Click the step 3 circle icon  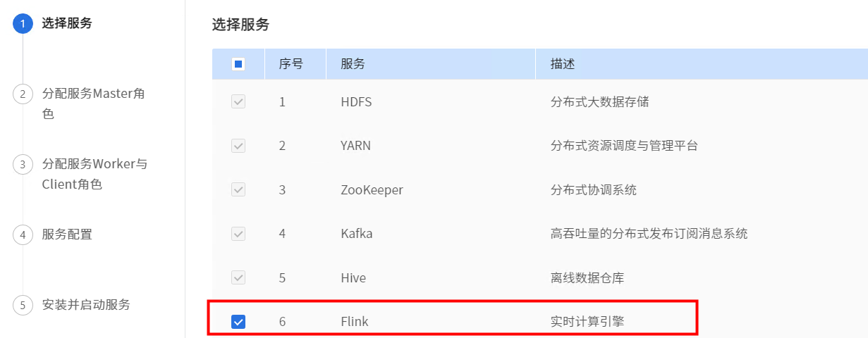point(23,164)
